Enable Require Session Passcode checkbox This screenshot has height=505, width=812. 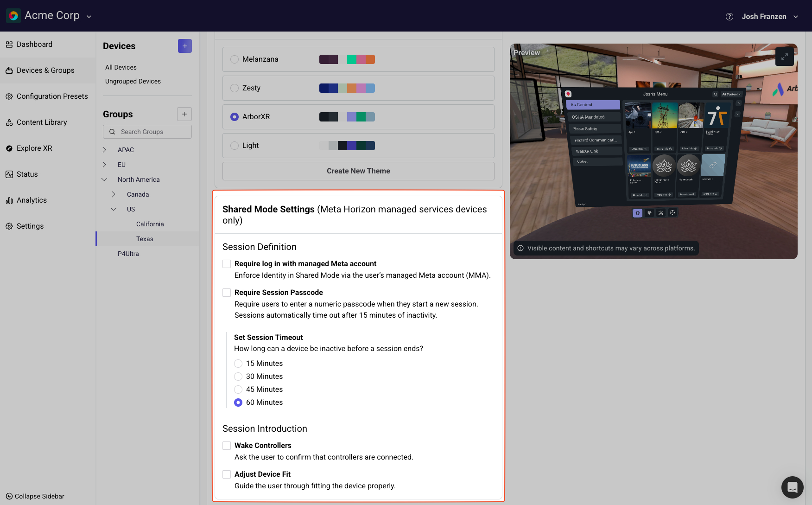coord(227,293)
